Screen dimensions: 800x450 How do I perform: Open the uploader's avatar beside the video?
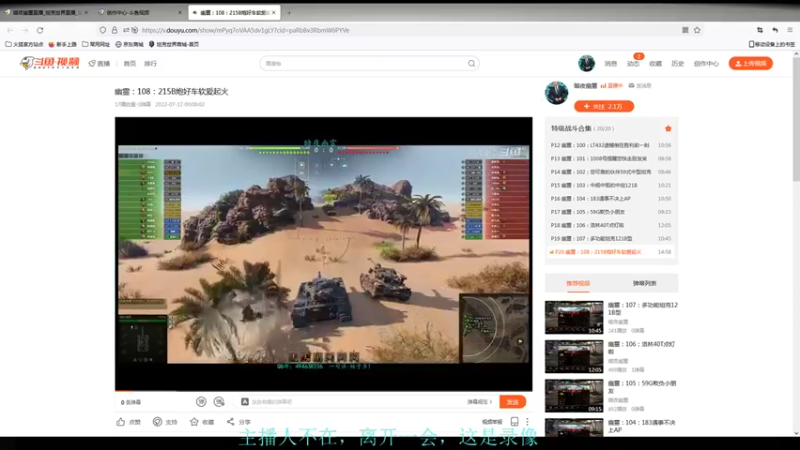coord(556,92)
